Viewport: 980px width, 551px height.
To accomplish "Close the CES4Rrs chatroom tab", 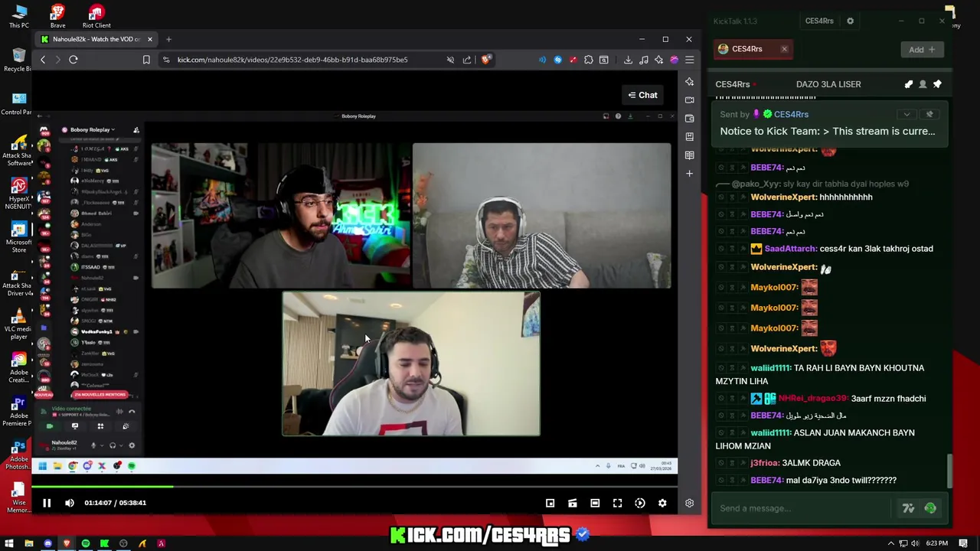I will click(x=784, y=49).
